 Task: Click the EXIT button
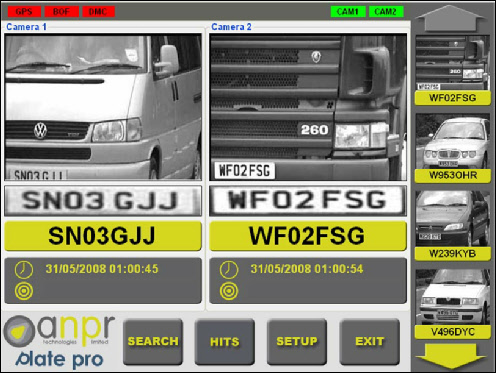(370, 342)
